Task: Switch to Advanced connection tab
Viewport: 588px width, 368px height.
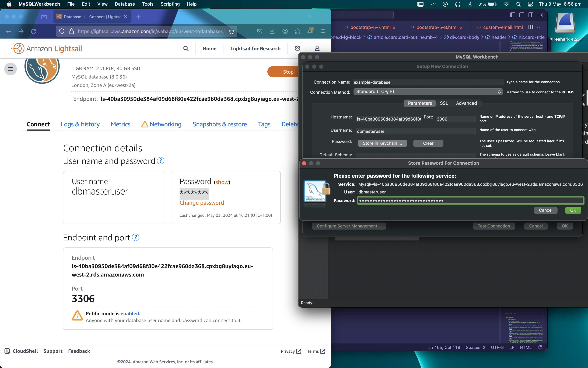Action: click(x=466, y=103)
